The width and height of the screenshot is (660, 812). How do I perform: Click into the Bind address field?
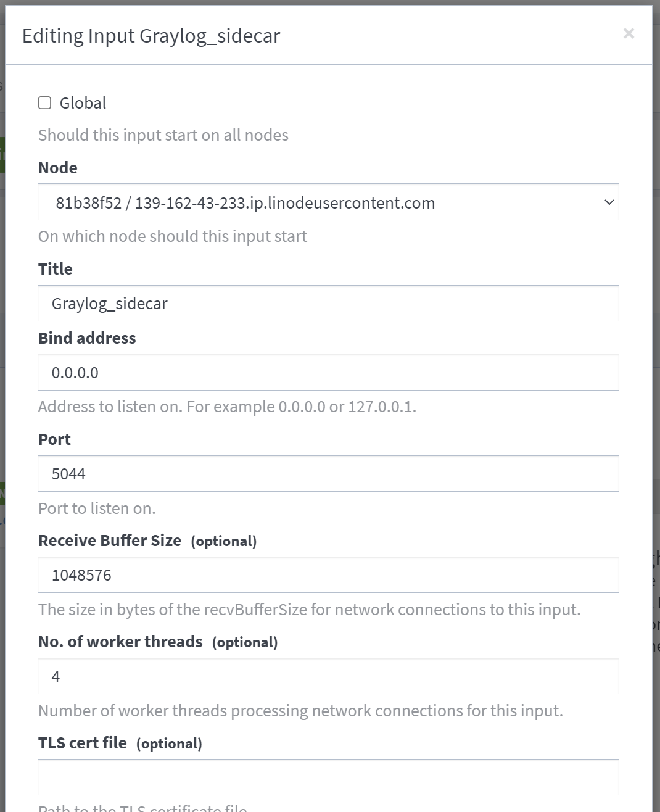tap(328, 373)
